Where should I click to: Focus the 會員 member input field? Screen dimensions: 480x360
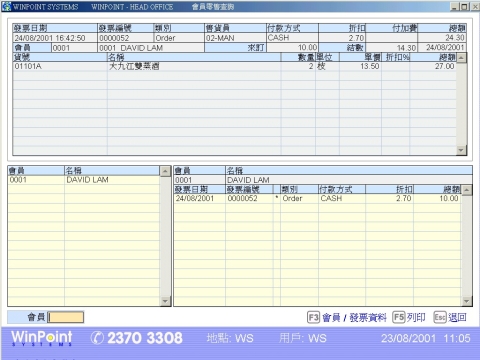[x=66, y=317]
